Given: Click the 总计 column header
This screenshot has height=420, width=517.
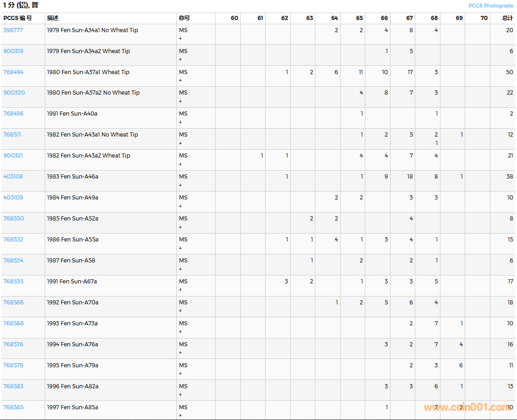Looking at the screenshot, I should pyautogui.click(x=507, y=18).
